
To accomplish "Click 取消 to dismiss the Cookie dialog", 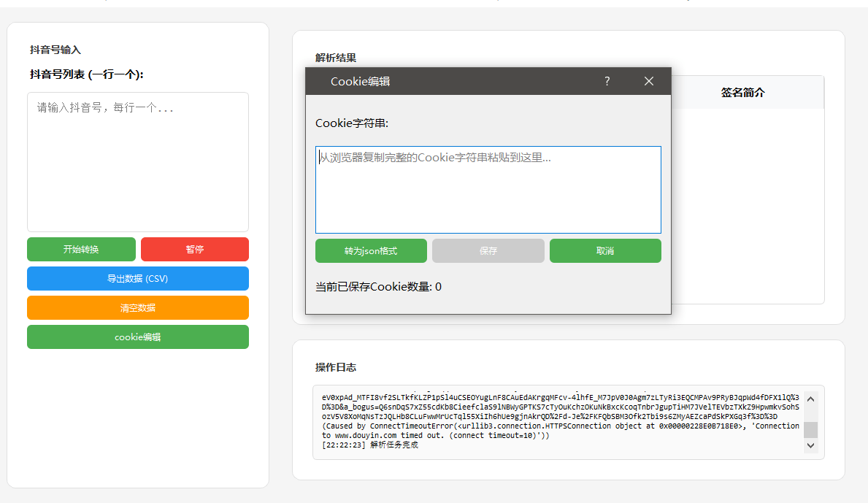I will [605, 250].
